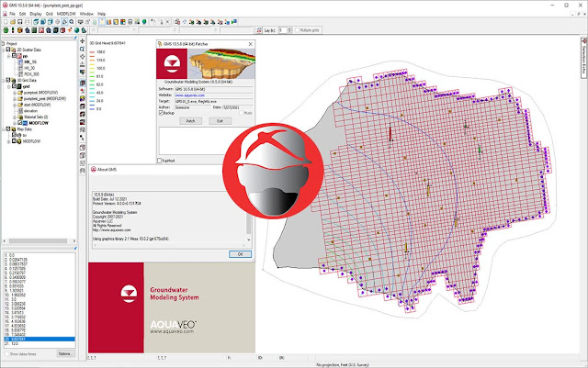Click the magnifier Zoom icon in top toolbar
Screen dimensions: 588x368
pos(72,22)
